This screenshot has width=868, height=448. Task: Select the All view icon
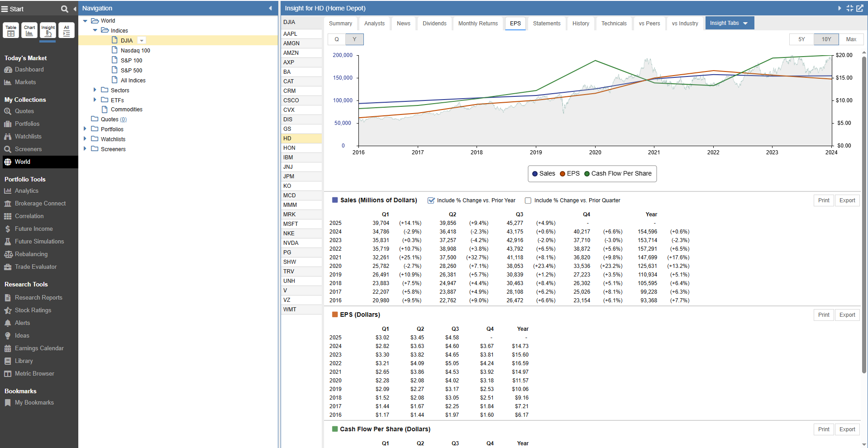tap(67, 30)
